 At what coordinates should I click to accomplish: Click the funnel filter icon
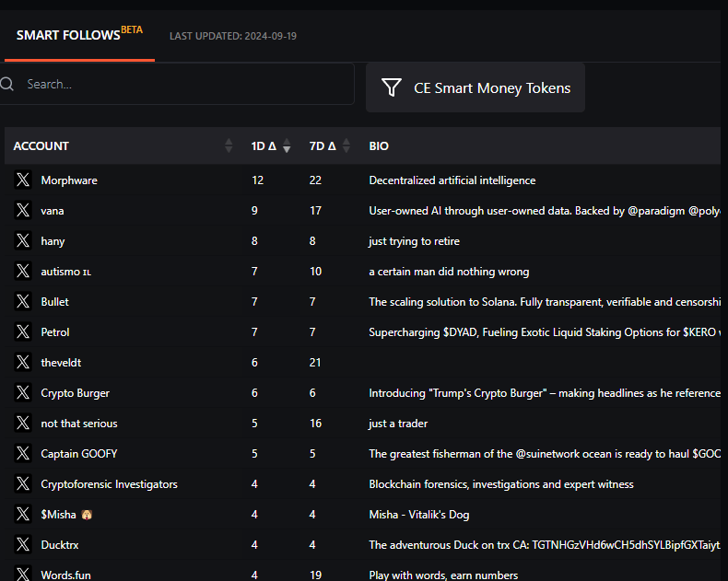(392, 87)
